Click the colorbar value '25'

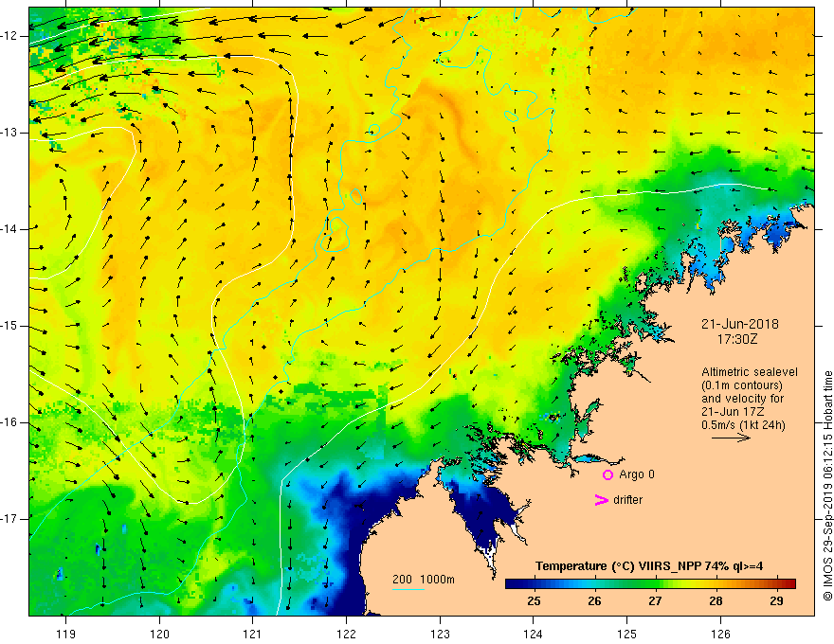point(534,601)
